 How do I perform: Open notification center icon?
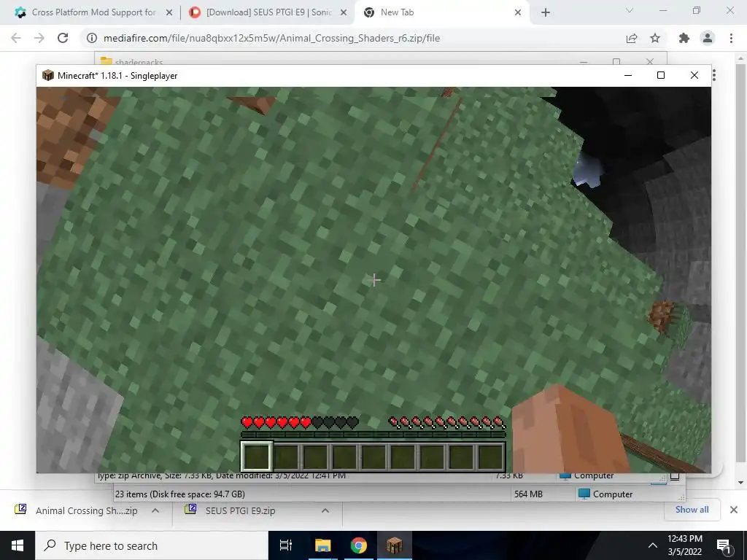pos(724,545)
